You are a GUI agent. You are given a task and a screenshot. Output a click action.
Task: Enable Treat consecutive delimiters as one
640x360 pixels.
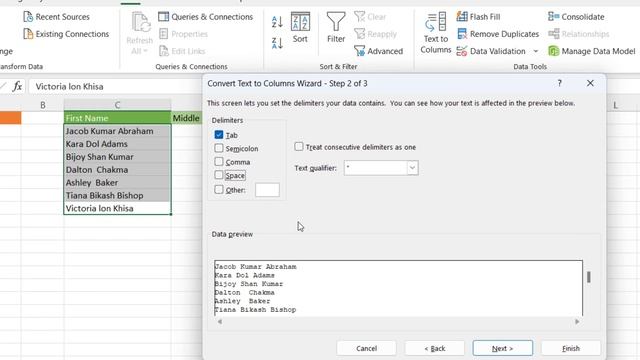pyautogui.click(x=299, y=147)
